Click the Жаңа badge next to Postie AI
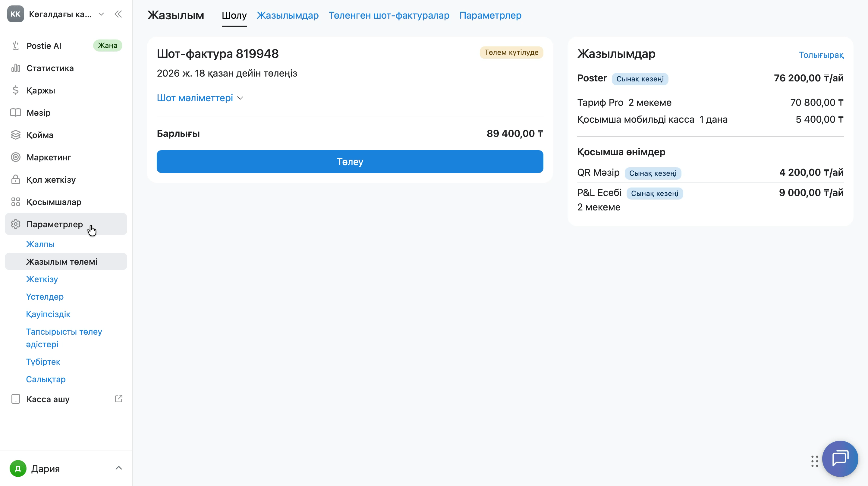The image size is (868, 486). point(108,46)
